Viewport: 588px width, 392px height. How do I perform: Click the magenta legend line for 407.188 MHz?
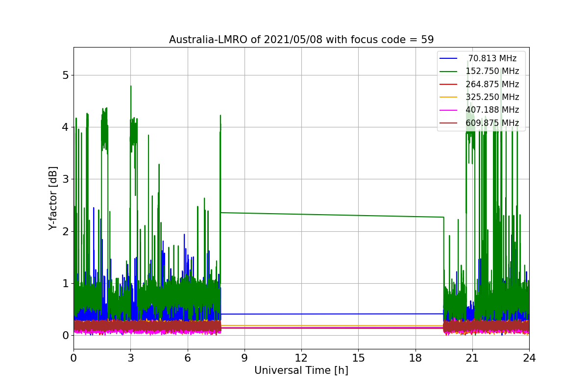[x=448, y=110]
